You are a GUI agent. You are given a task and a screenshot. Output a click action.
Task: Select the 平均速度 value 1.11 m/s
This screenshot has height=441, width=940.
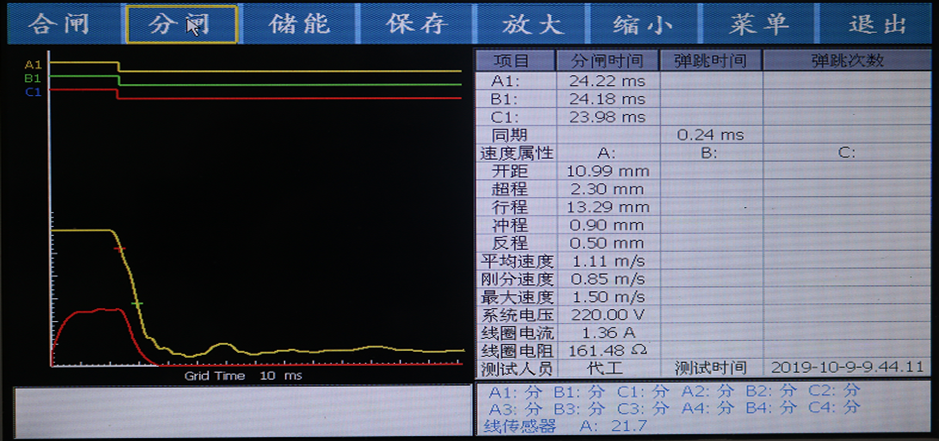[x=608, y=261]
